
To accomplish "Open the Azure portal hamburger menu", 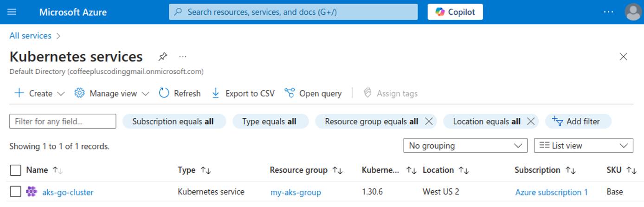I will click(x=12, y=12).
